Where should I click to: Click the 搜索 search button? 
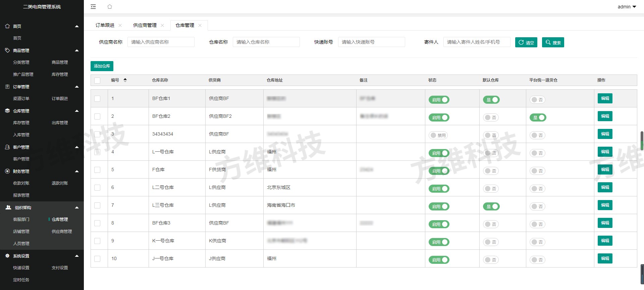[x=553, y=43]
